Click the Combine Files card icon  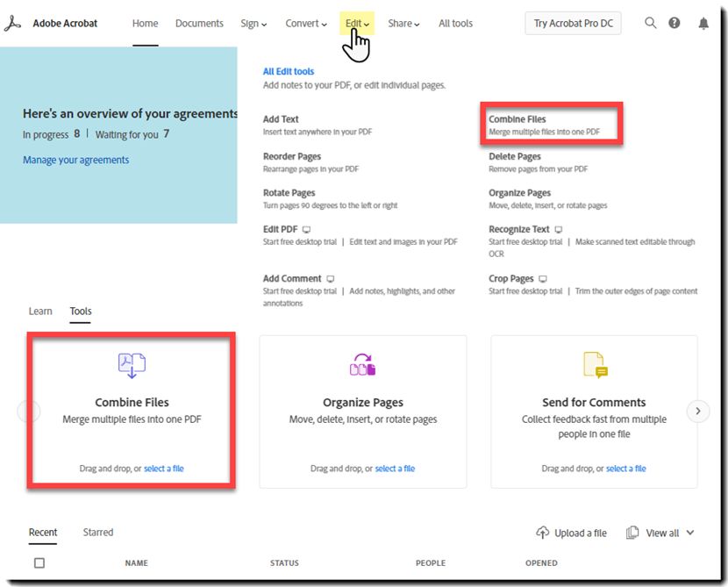[132, 366]
